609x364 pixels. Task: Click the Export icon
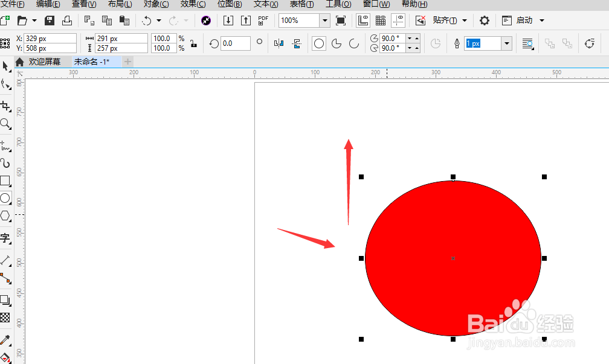coord(246,21)
